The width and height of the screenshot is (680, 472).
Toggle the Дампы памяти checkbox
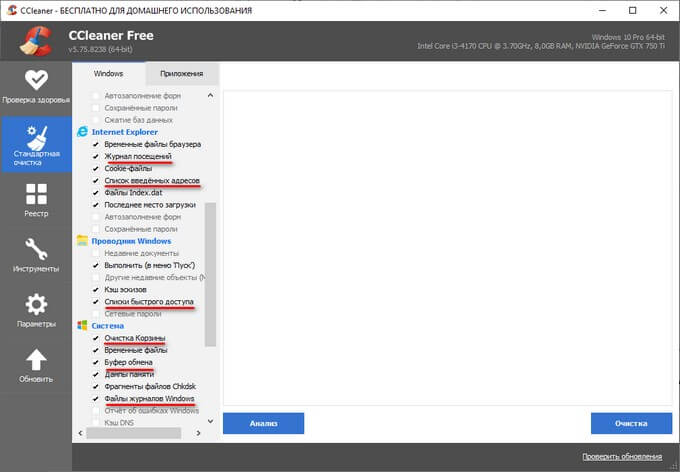coord(96,374)
